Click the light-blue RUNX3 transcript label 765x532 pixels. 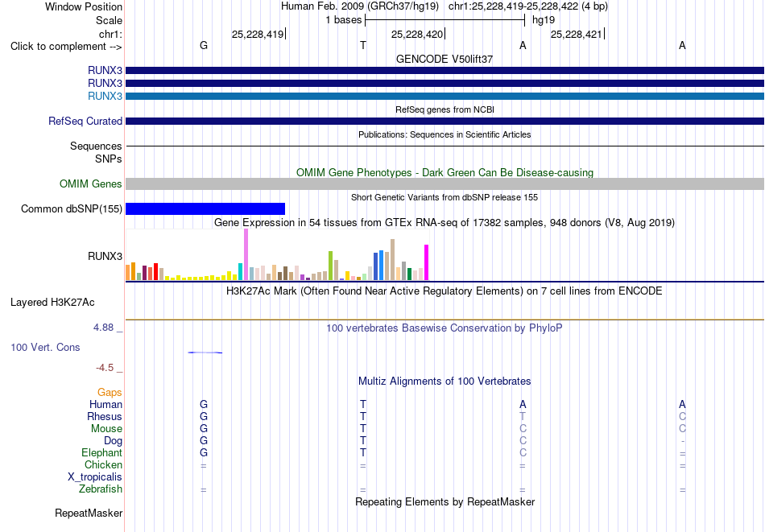(105, 96)
